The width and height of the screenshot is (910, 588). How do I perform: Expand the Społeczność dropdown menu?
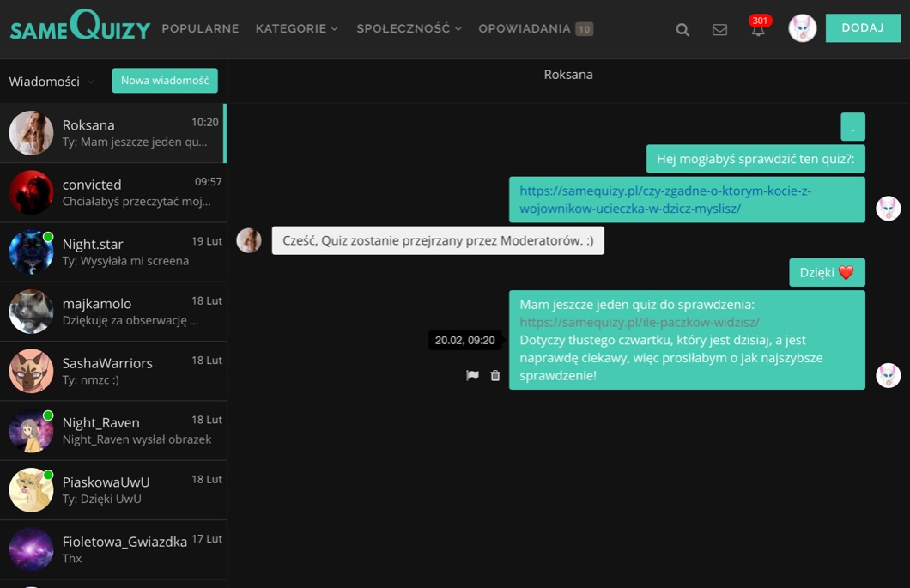pos(409,28)
